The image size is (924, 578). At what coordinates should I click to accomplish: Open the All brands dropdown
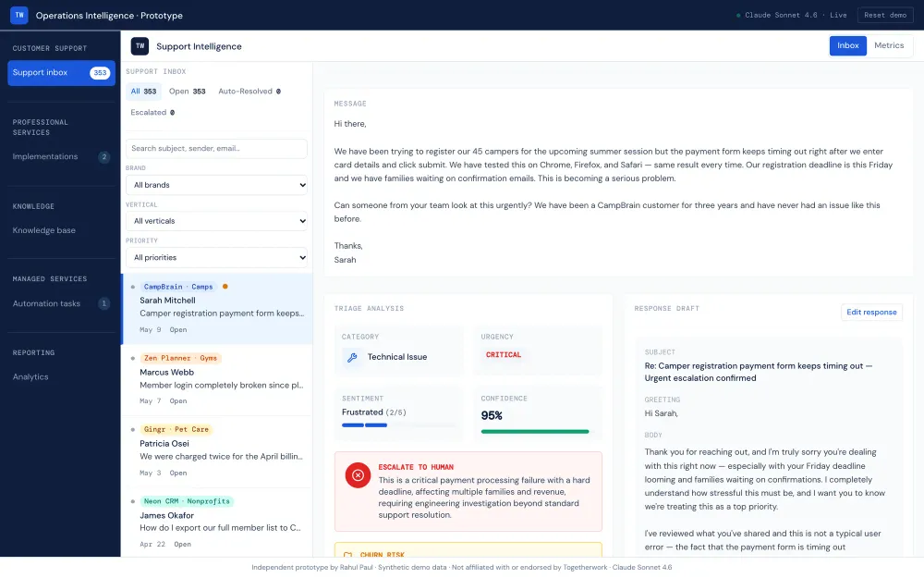click(x=216, y=185)
